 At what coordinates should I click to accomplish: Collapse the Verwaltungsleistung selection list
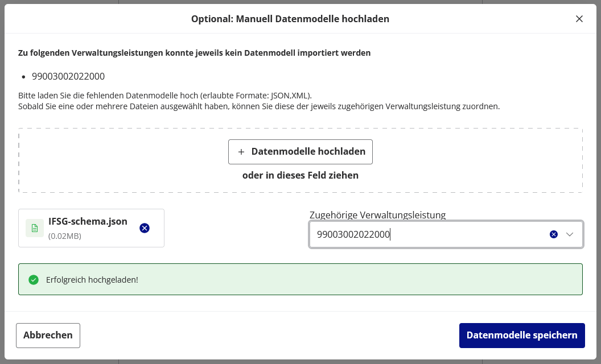coord(570,234)
